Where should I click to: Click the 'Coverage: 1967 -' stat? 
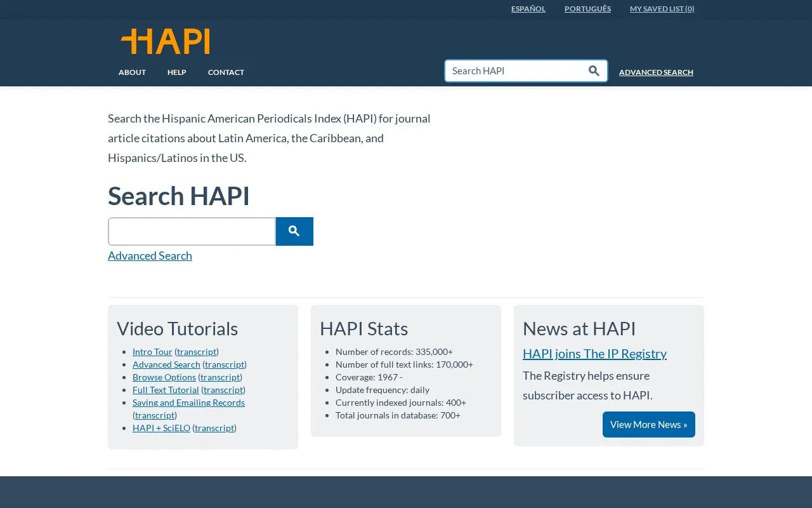pyautogui.click(x=369, y=377)
